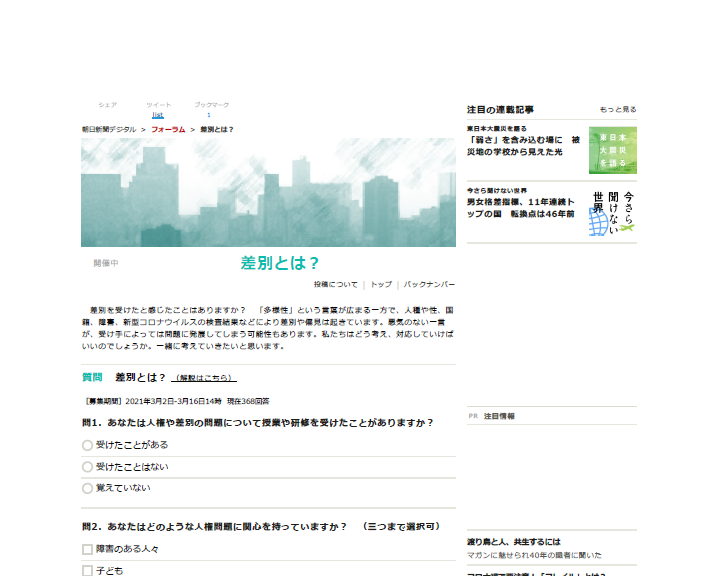707x576 pixels.
Task: Click the ツイート button
Action: (158, 105)
